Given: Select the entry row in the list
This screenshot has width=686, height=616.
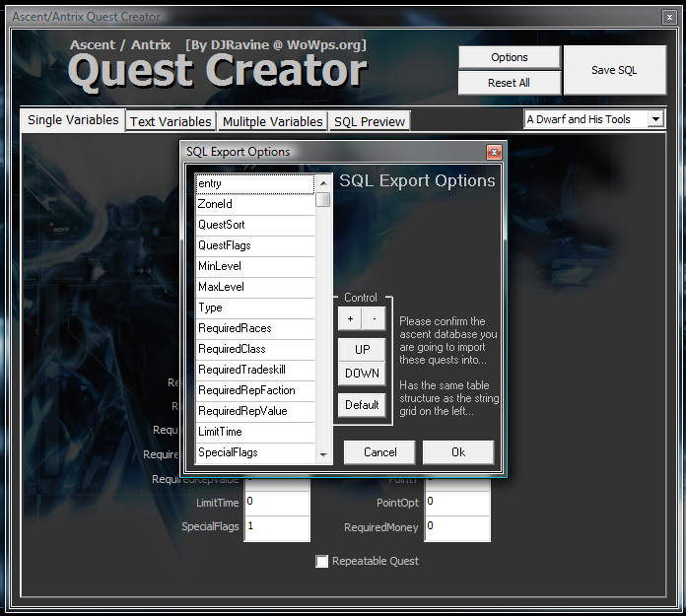Looking at the screenshot, I should [x=255, y=183].
